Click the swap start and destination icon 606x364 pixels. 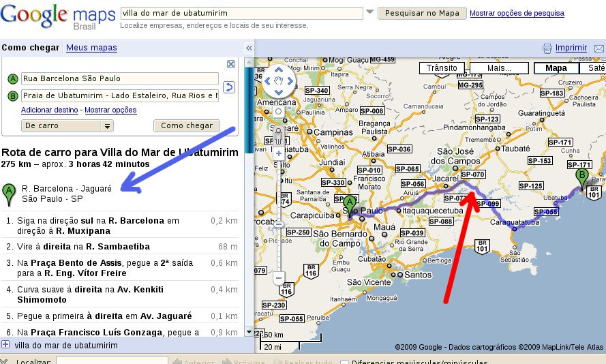[229, 87]
